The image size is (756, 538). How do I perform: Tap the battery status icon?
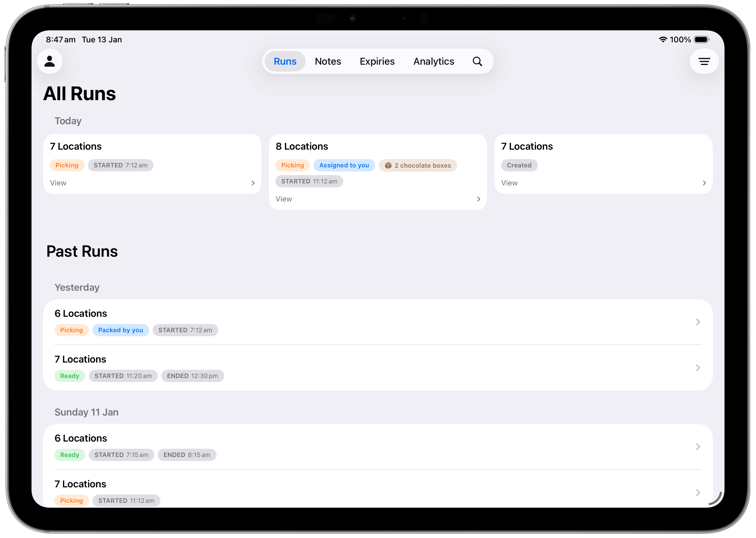(x=701, y=40)
